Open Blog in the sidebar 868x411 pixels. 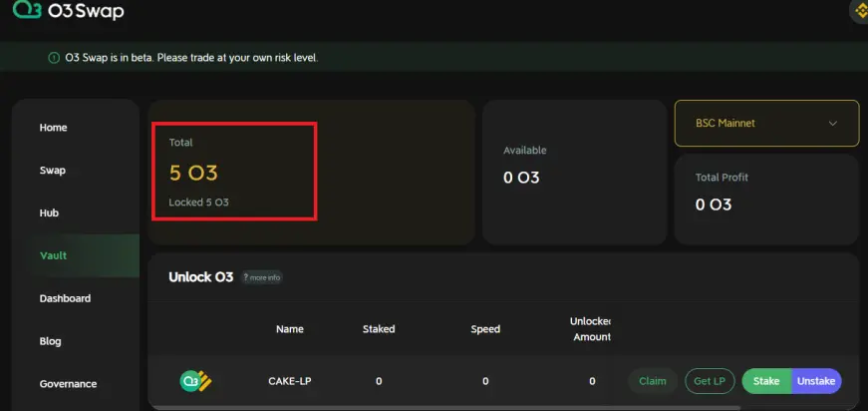coord(50,340)
